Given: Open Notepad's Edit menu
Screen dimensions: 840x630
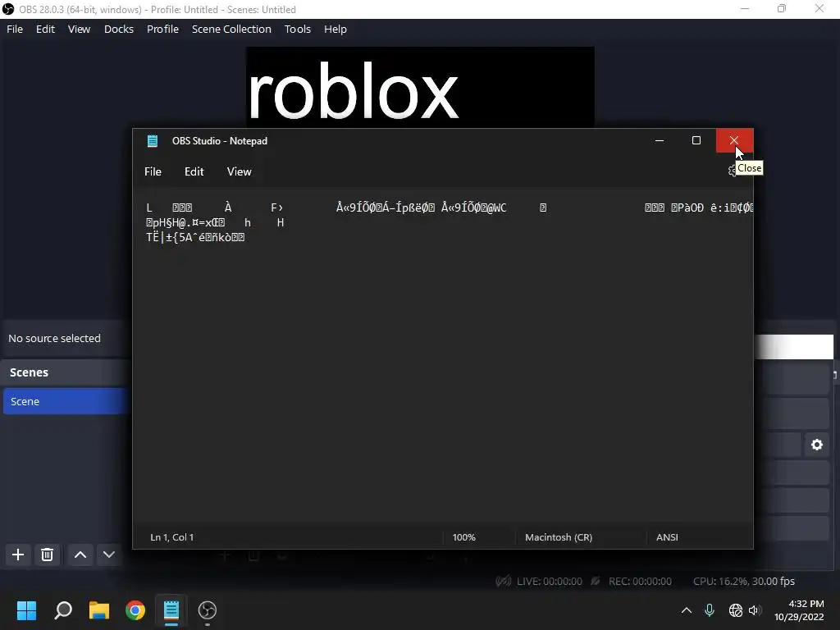Looking at the screenshot, I should [x=194, y=171].
